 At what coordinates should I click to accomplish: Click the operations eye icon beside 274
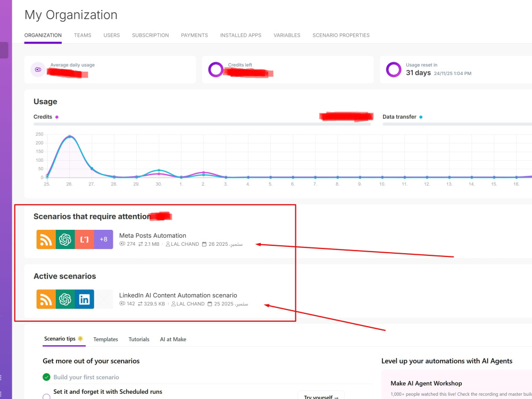pyautogui.click(x=122, y=244)
